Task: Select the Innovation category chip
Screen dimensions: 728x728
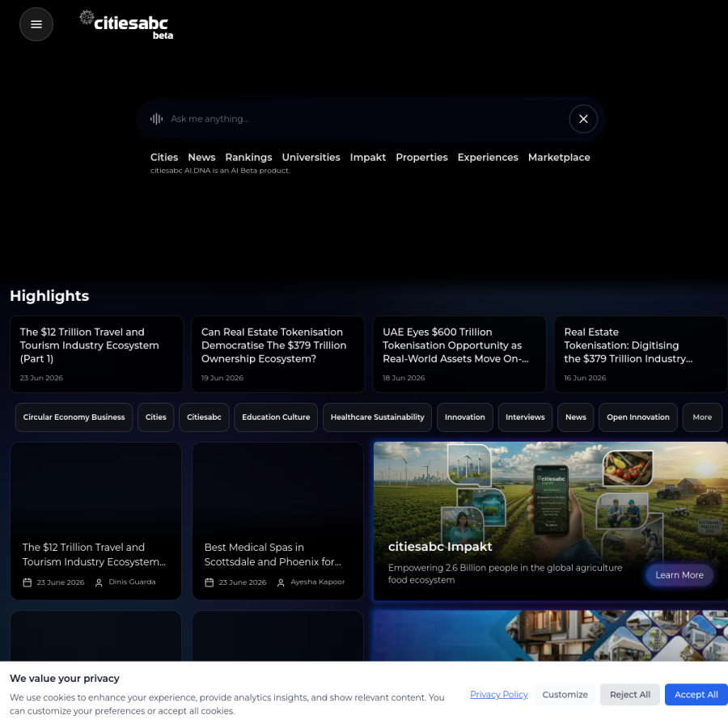Action: click(465, 417)
